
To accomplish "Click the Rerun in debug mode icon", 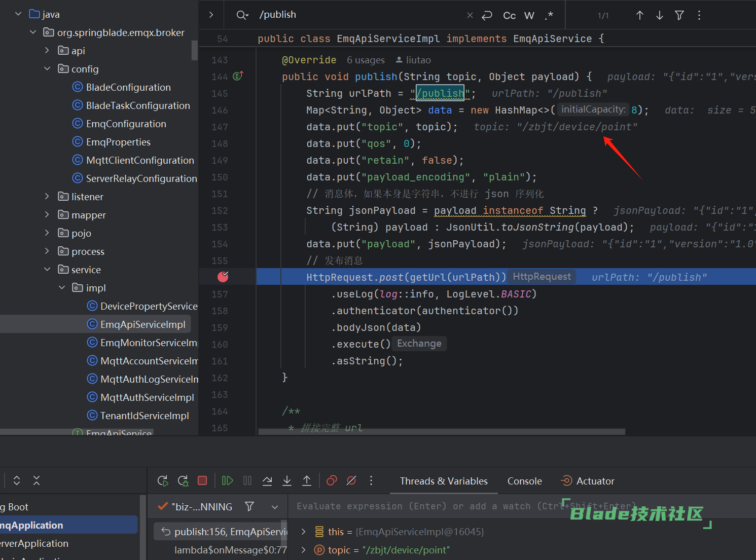I will [x=183, y=481].
